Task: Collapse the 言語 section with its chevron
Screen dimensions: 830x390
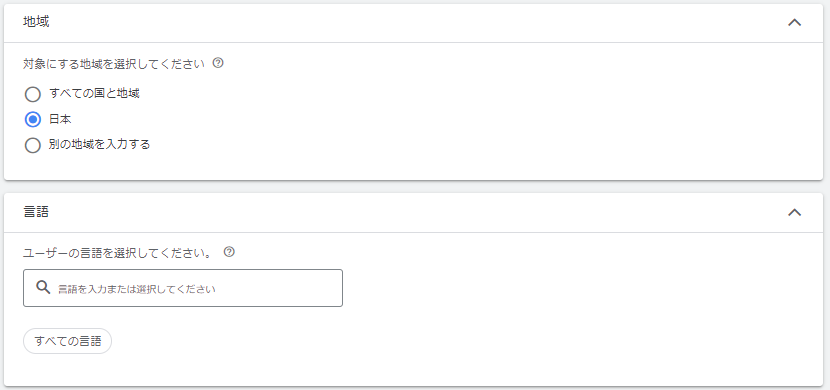Action: click(x=795, y=212)
